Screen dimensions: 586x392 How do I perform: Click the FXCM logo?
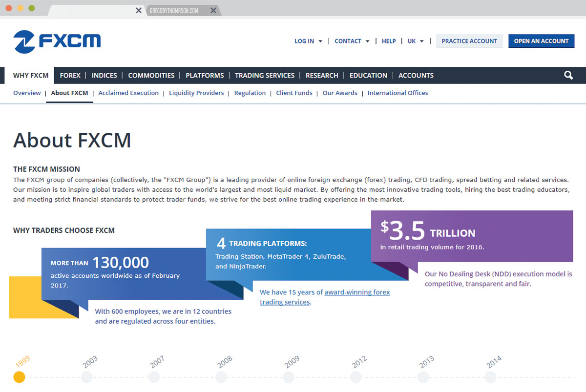57,41
